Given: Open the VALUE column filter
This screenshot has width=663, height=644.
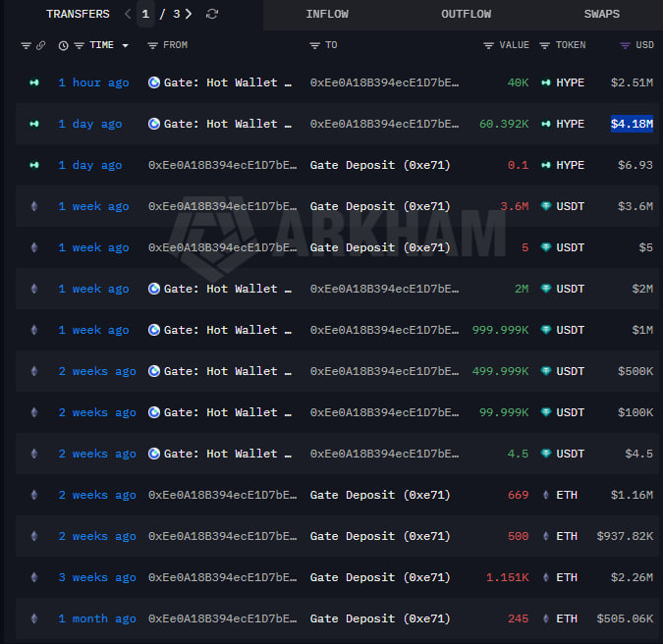Looking at the screenshot, I should (488, 45).
